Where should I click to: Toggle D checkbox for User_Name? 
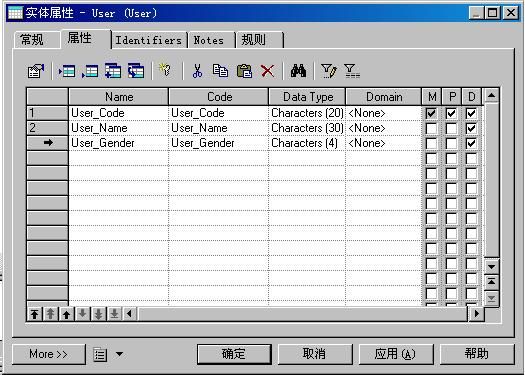(471, 128)
